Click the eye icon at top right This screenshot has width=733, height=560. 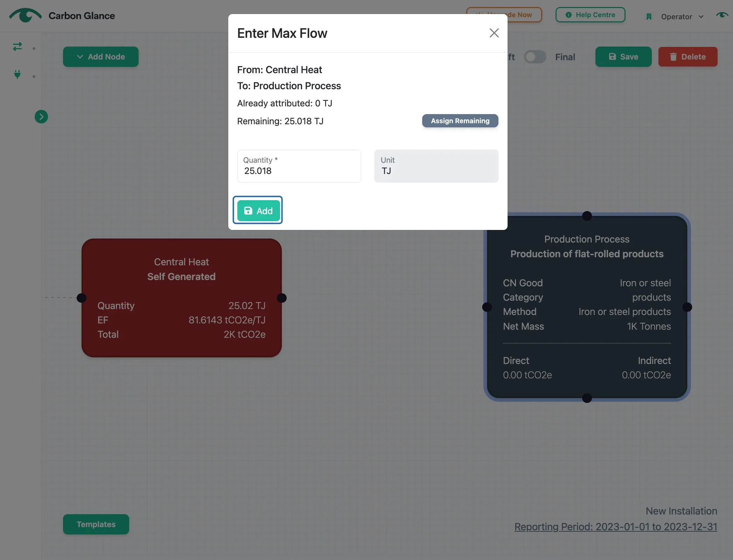[722, 15]
